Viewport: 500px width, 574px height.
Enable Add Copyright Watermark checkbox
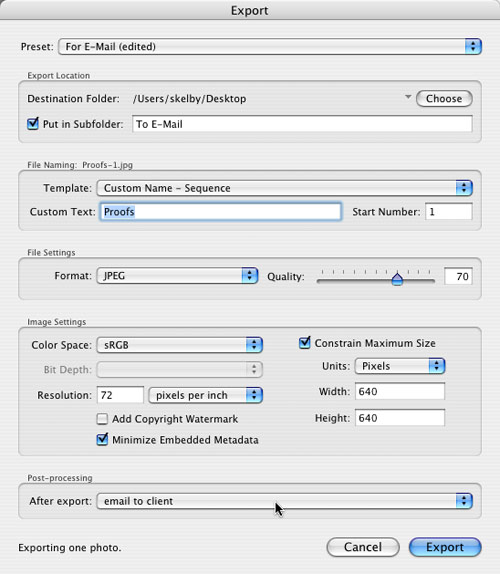point(102,419)
